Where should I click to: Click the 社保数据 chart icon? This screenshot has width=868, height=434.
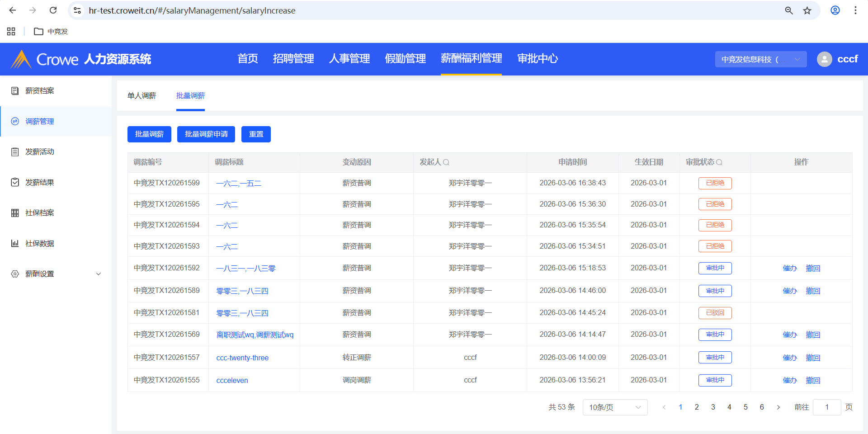tap(15, 243)
